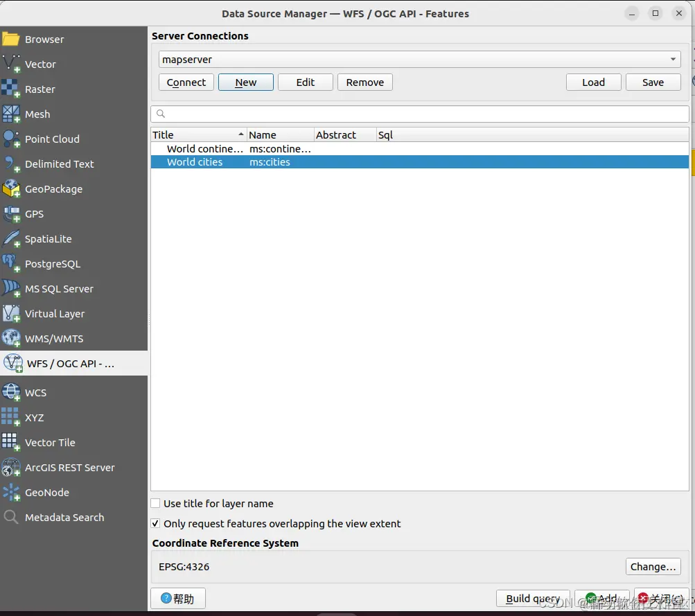Focus the layer filter search field
Screen dimensions: 695x616
click(420, 114)
